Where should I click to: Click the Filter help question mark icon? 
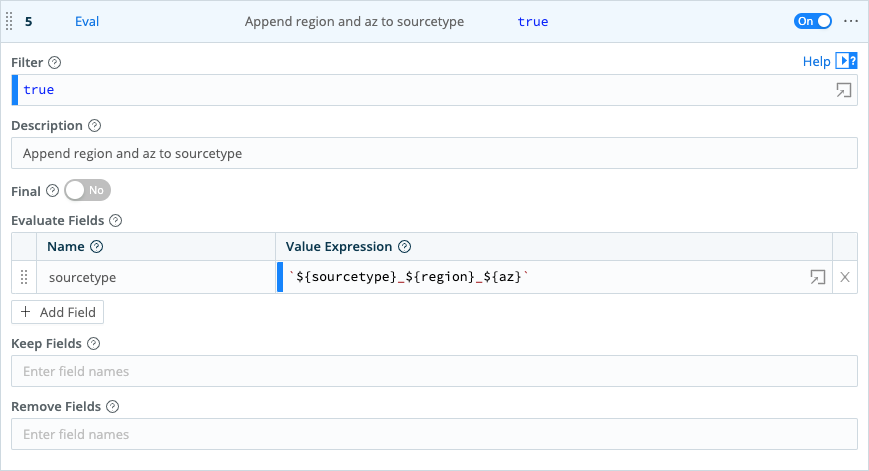[x=55, y=62]
